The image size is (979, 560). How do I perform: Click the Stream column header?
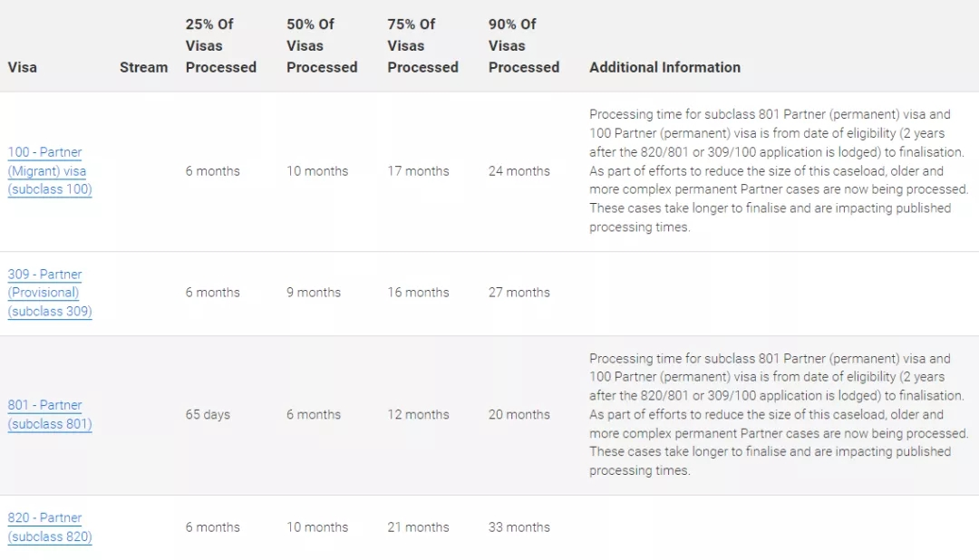click(143, 67)
